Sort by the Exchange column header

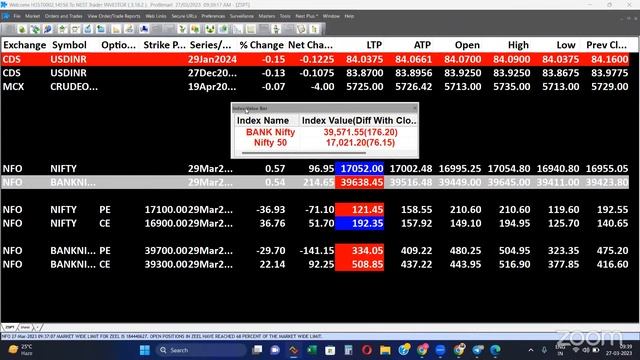(x=24, y=45)
